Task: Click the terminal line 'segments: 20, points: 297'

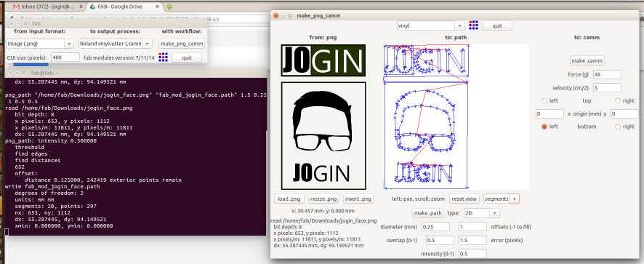Action: (x=55, y=207)
